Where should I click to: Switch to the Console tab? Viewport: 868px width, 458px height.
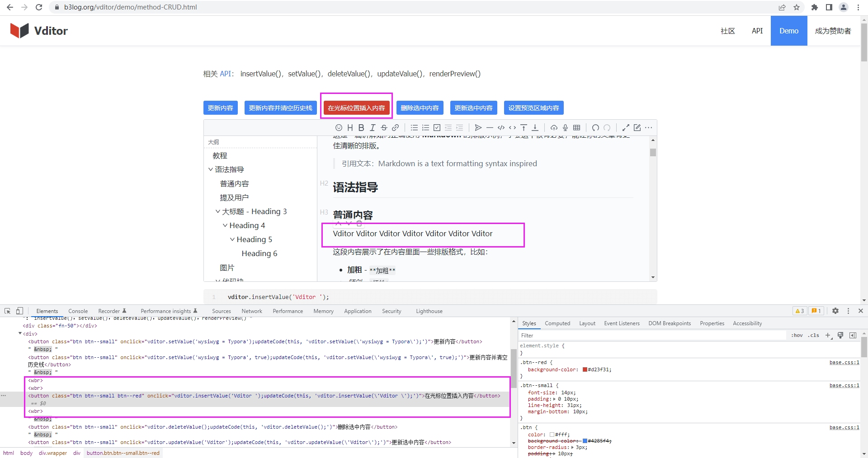point(78,311)
